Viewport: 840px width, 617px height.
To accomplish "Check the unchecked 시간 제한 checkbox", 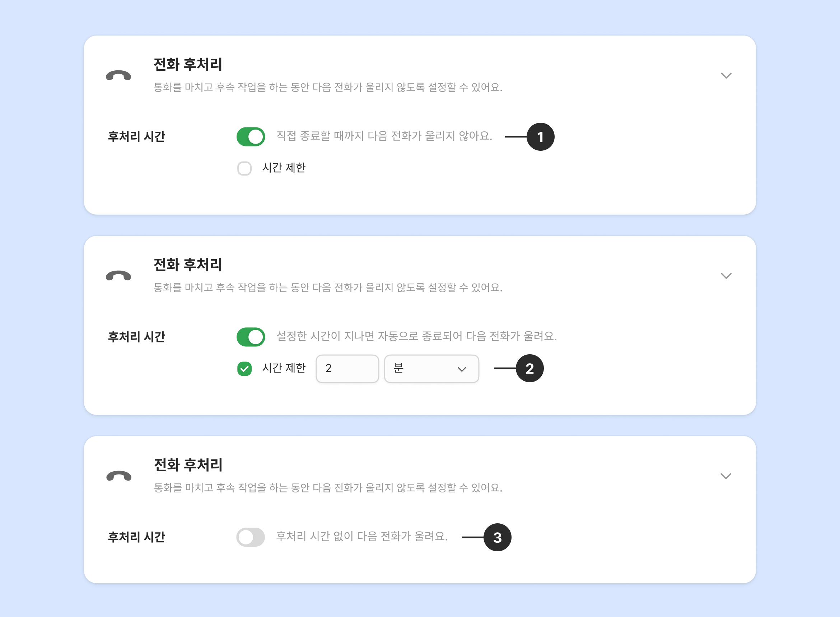I will [x=244, y=168].
